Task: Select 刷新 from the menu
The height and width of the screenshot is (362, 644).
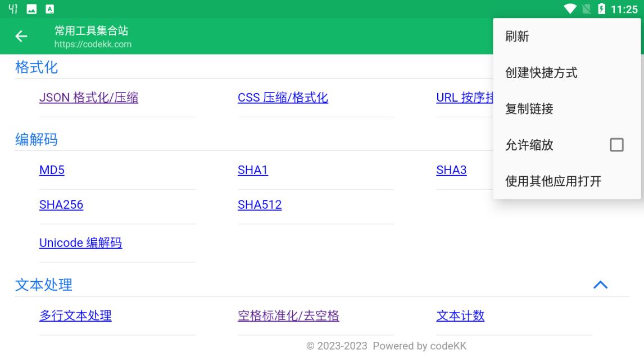Action: tap(515, 36)
